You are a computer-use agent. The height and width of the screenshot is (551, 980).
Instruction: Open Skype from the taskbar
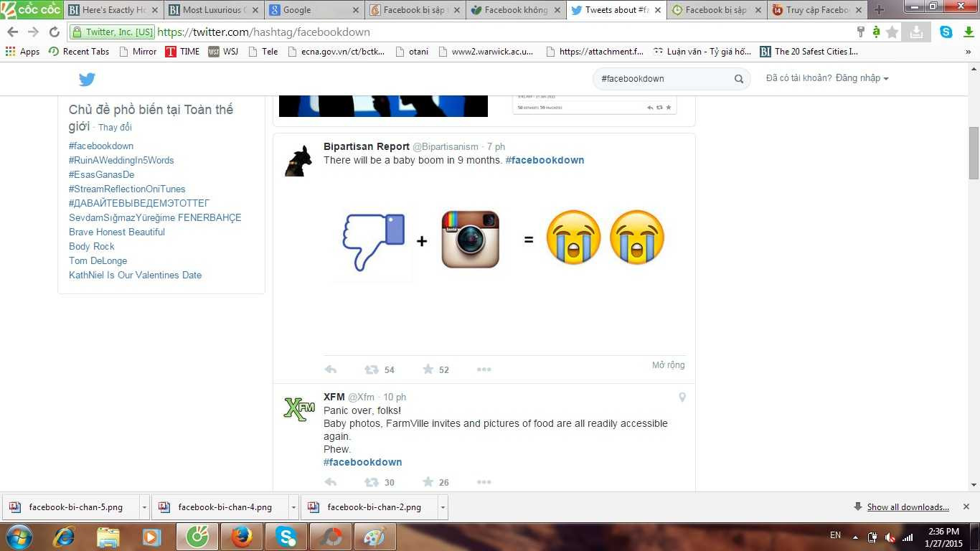pos(286,536)
